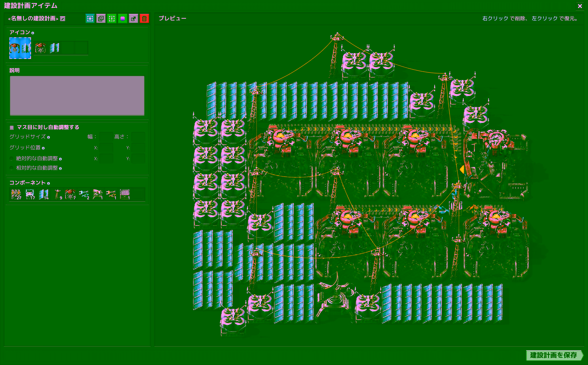Screen dimensions: 588x365
Task: Select the collector arm component between both inserters
Action: (x=98, y=194)
